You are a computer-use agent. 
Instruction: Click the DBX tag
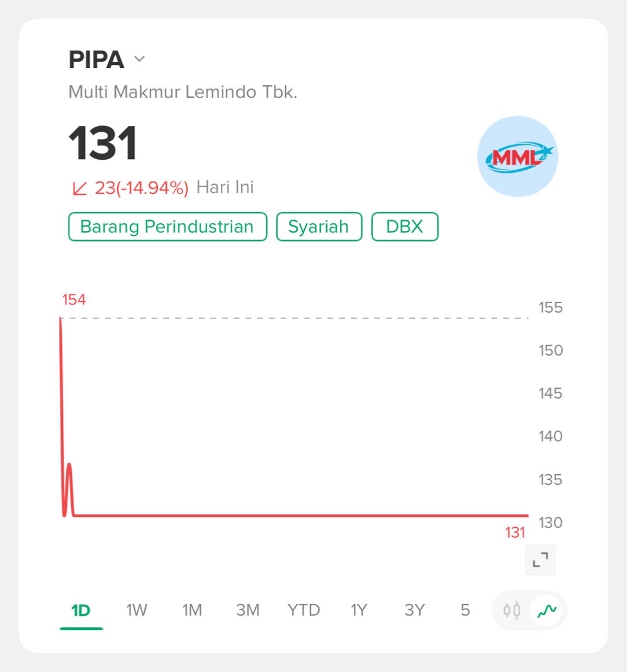(x=405, y=226)
